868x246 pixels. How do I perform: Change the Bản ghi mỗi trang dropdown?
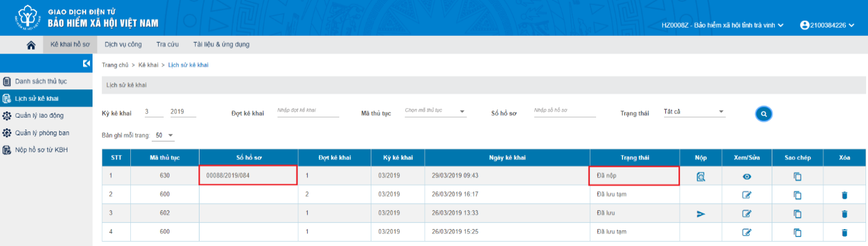164,135
